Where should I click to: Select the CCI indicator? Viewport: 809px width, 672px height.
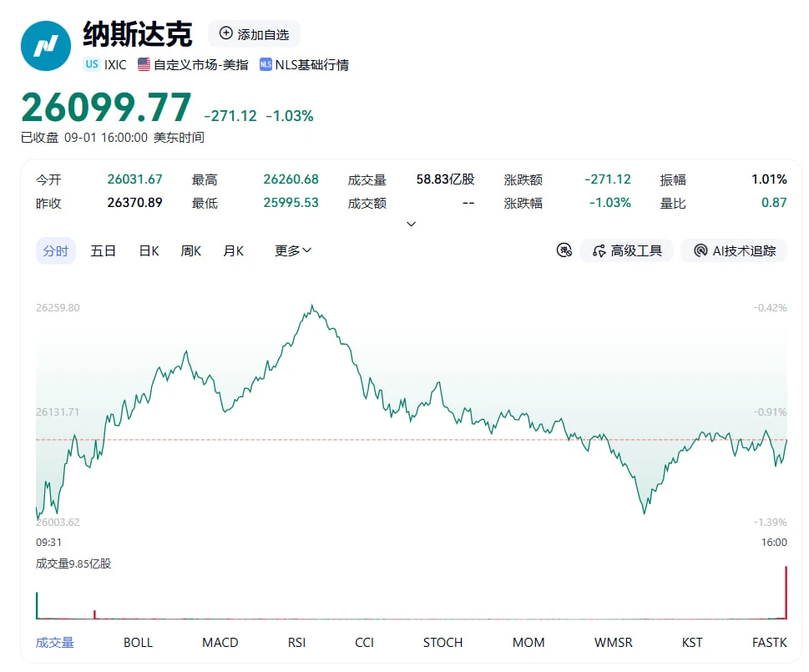coord(364,642)
